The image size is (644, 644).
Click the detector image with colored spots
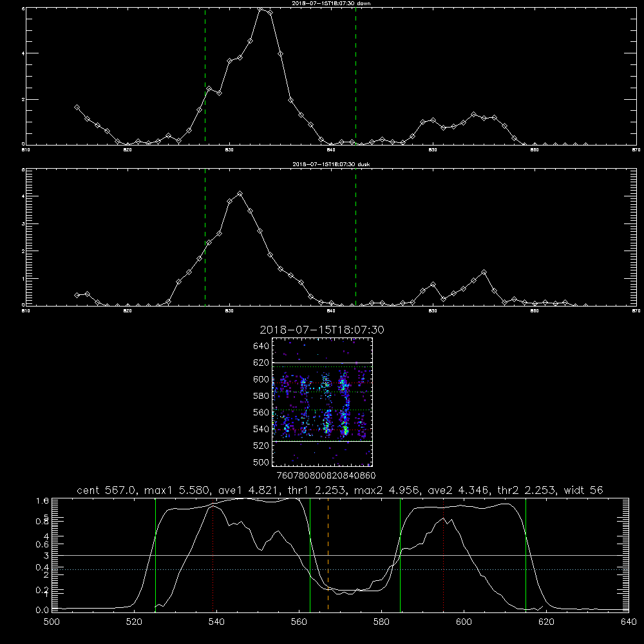(323, 402)
